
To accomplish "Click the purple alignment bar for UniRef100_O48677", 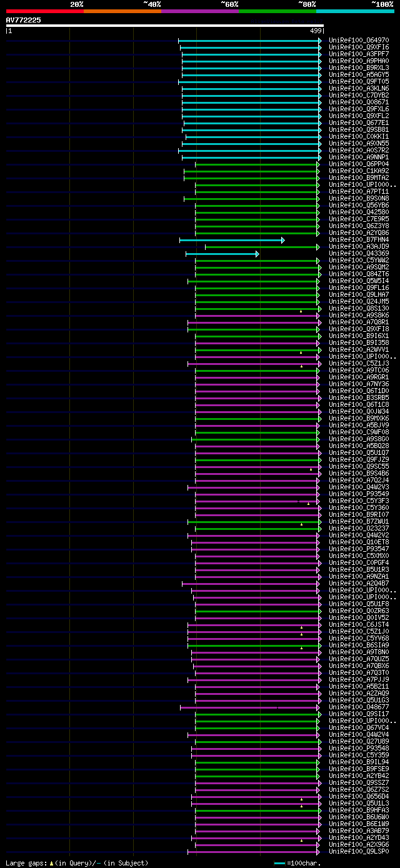I will (250, 707).
